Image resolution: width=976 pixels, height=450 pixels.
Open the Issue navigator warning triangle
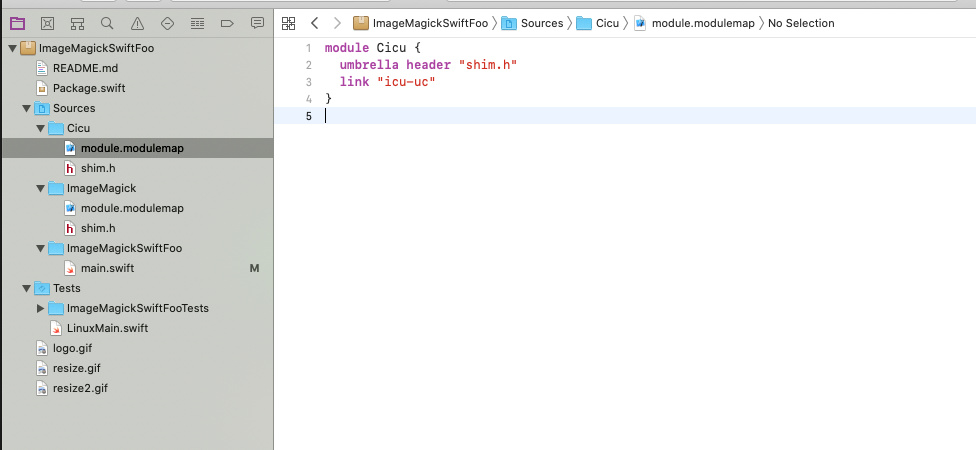(x=137, y=24)
